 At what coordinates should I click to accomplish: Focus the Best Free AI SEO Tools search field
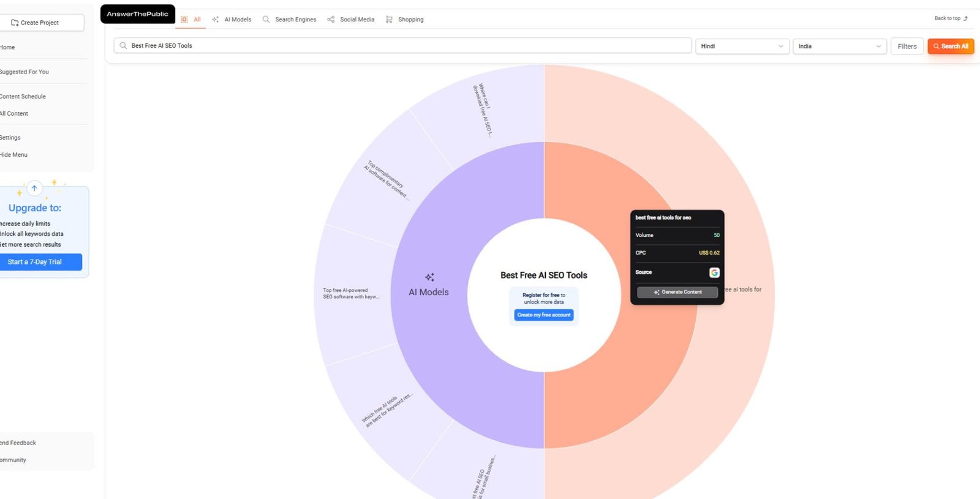tap(402, 45)
